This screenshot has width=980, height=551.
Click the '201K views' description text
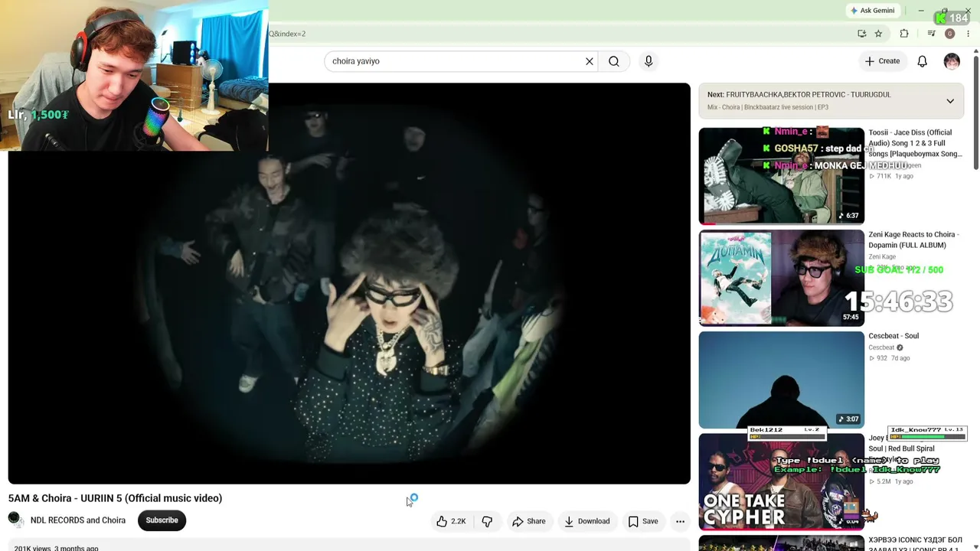coord(32,548)
